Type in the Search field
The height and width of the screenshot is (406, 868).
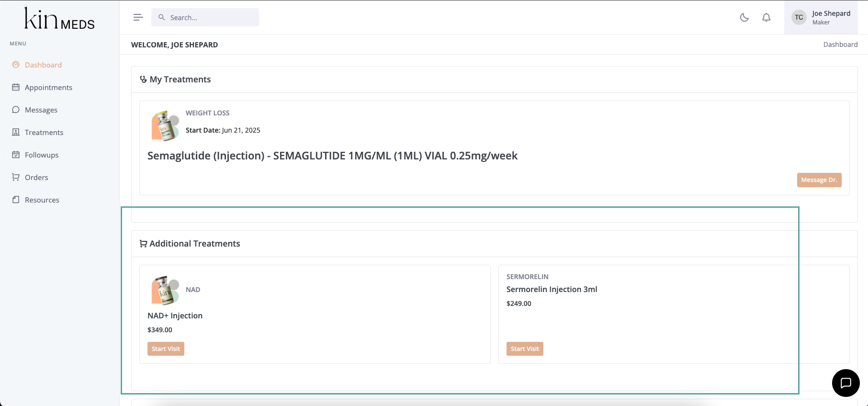[x=211, y=17]
